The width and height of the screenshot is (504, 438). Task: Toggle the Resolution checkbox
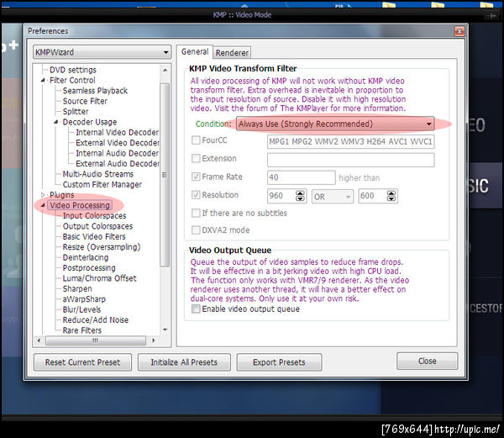[196, 195]
